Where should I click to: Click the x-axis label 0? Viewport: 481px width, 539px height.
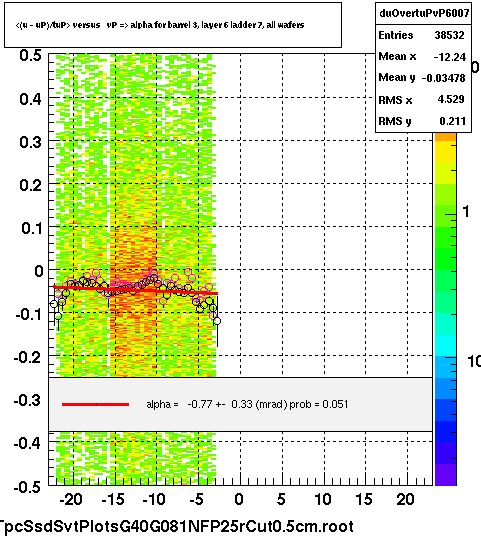[x=239, y=499]
